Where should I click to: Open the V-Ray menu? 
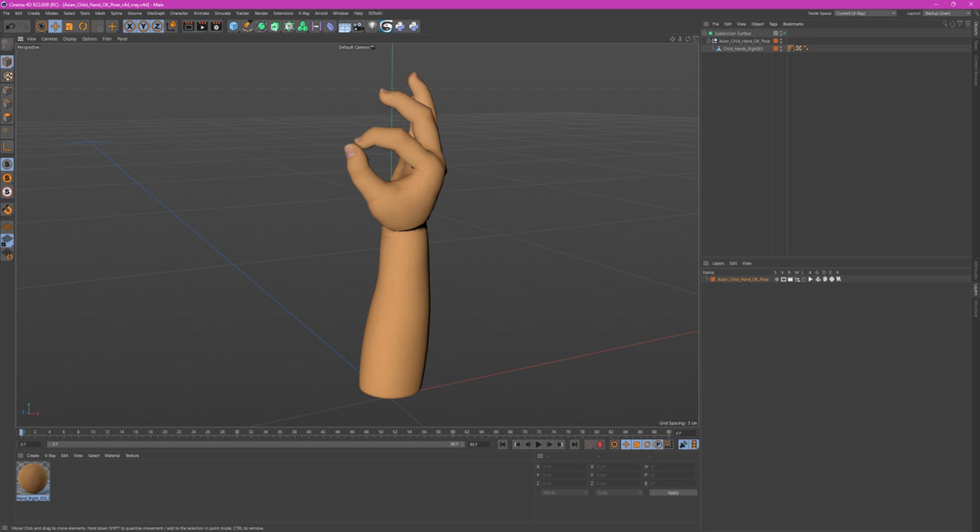(x=304, y=13)
